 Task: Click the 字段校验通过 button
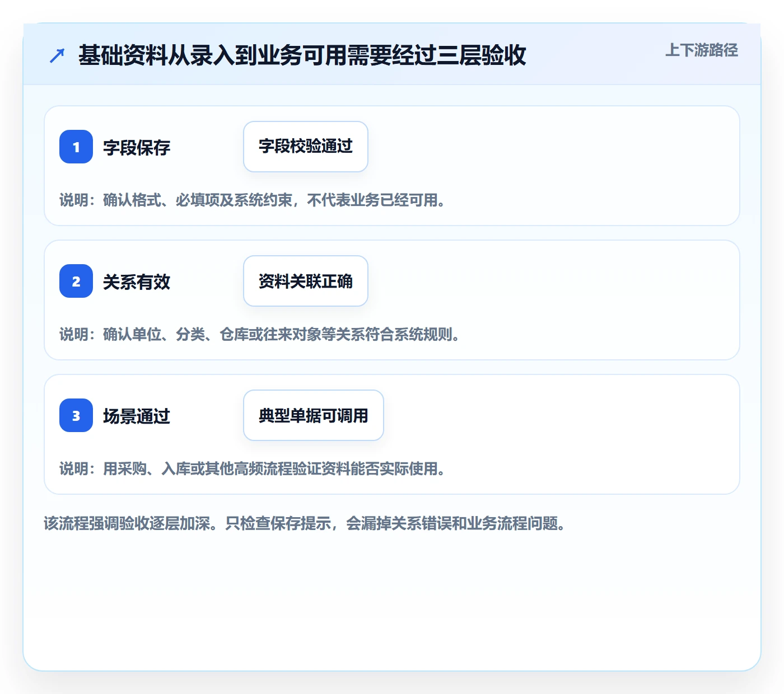306,147
